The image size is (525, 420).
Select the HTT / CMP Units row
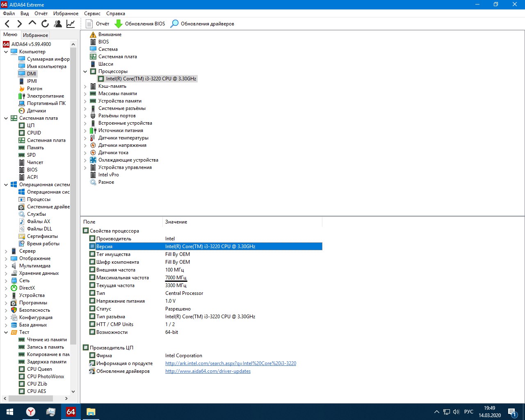[x=203, y=324]
